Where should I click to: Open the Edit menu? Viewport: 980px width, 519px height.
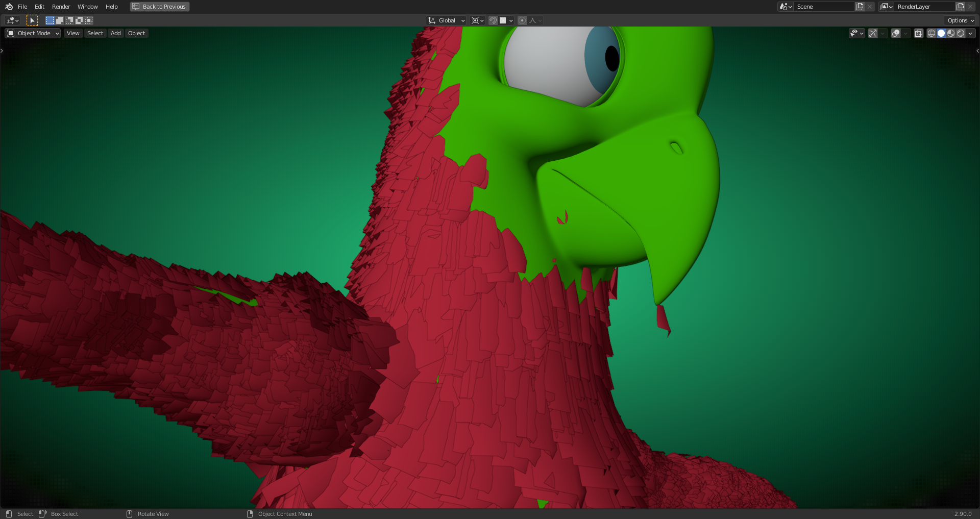click(x=40, y=7)
